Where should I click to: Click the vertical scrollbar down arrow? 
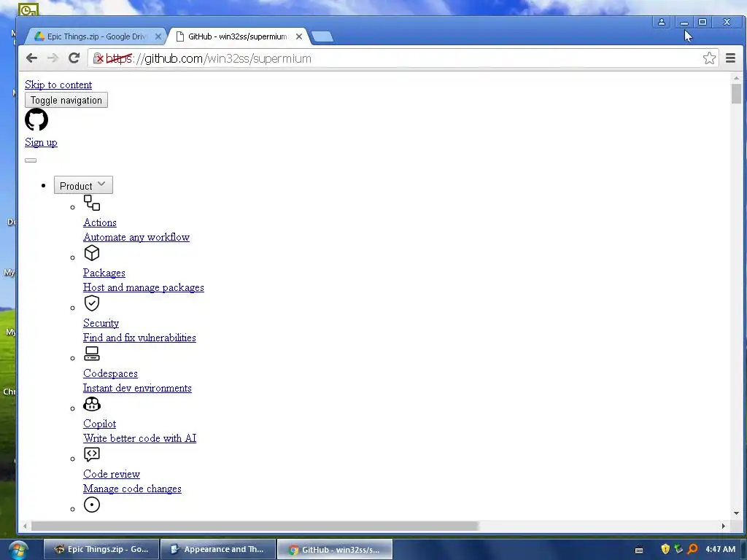[737, 513]
